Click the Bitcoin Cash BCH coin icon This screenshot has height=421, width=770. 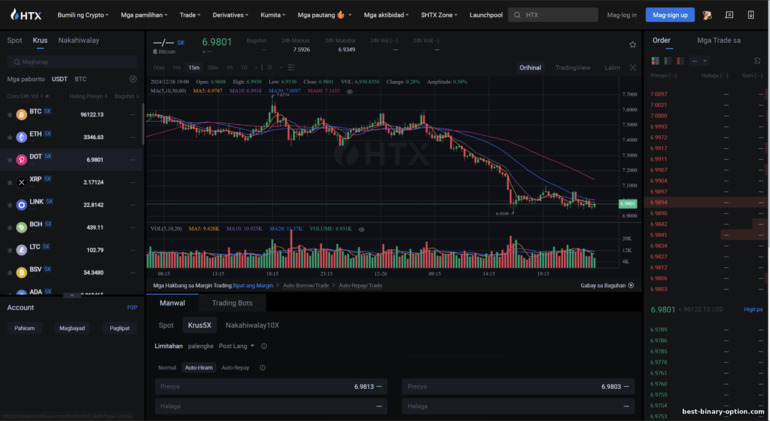point(21,227)
